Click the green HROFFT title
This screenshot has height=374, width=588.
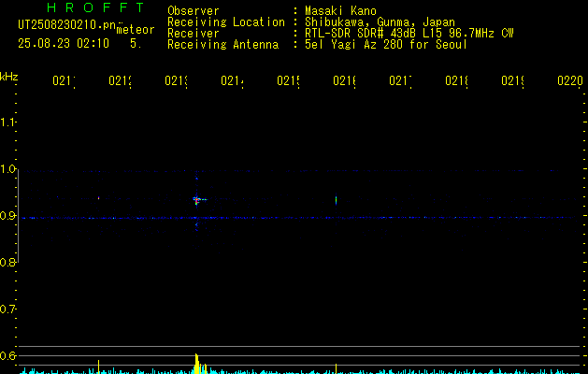pyautogui.click(x=96, y=7)
